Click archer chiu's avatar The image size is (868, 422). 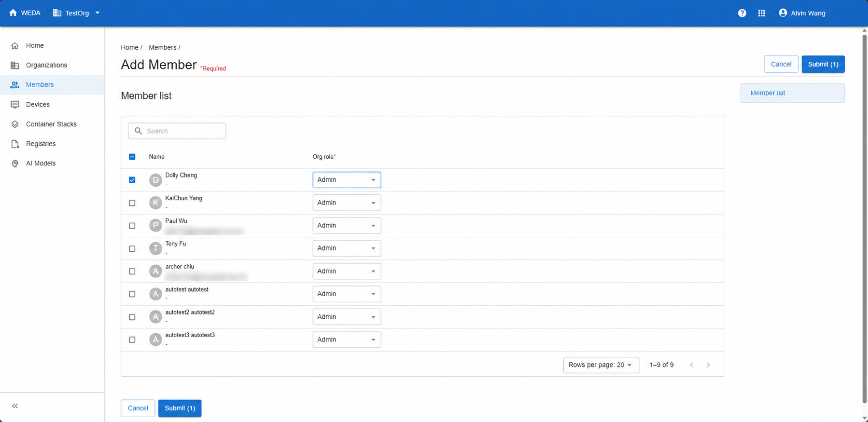click(x=155, y=271)
